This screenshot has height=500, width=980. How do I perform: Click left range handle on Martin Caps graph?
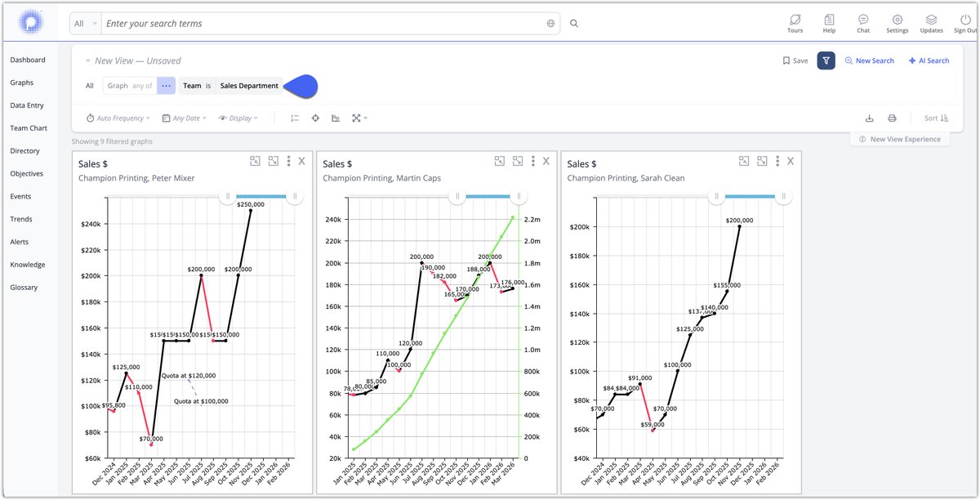pyautogui.click(x=457, y=196)
